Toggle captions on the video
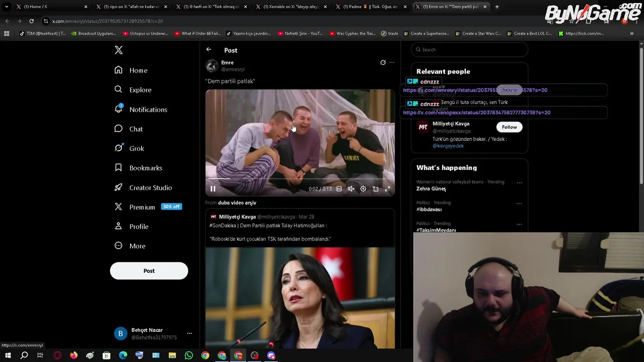 point(339,189)
